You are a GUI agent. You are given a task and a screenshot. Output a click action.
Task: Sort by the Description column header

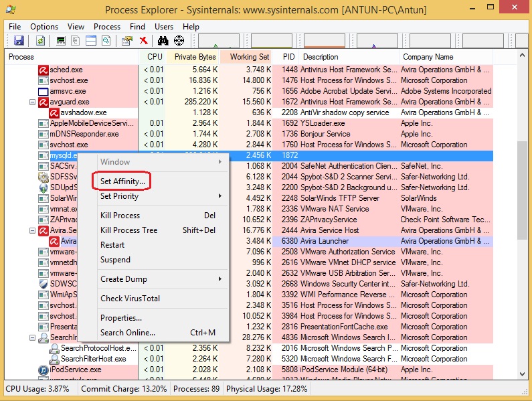coord(349,57)
